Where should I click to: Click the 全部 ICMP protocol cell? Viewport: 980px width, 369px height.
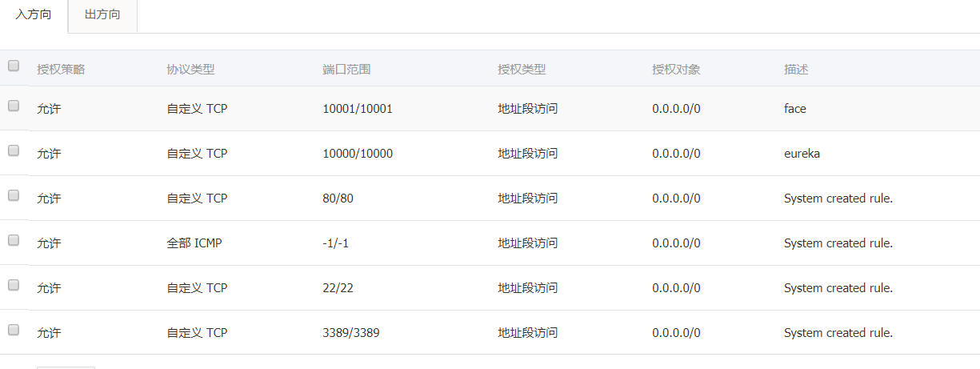[x=194, y=243]
